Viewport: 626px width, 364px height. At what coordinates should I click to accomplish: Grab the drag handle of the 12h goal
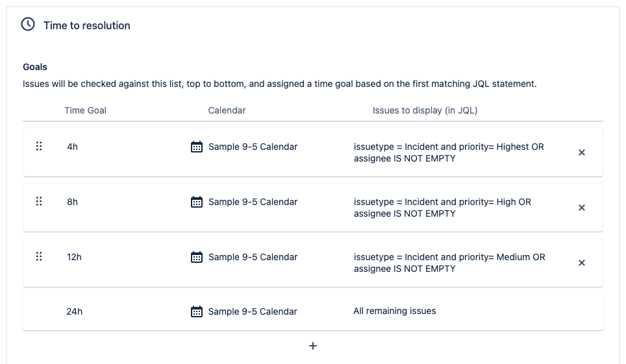click(39, 256)
